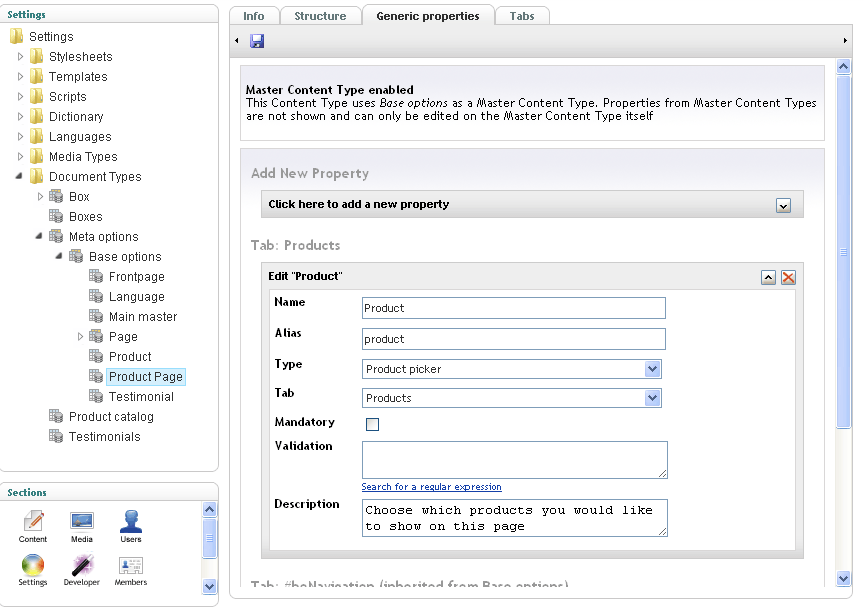
Task: Select the Generic properties tab
Action: pyautogui.click(x=428, y=16)
